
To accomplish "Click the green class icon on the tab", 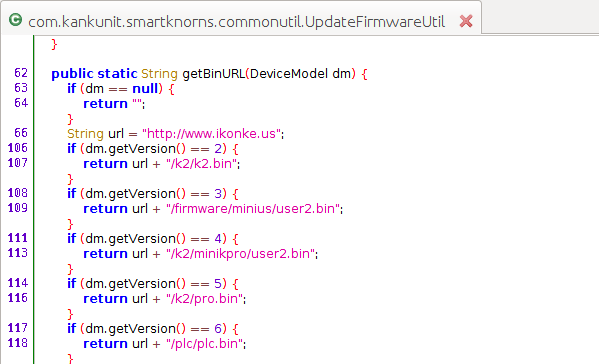I will pos(15,20).
